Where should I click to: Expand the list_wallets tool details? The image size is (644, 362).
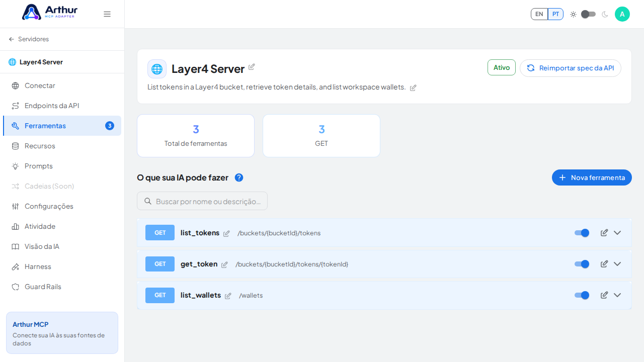pyautogui.click(x=617, y=295)
